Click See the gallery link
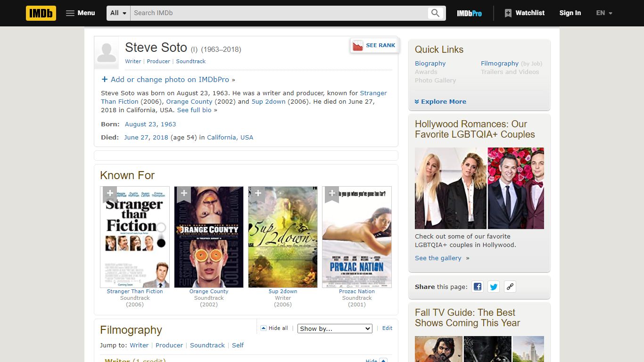 [x=438, y=258]
